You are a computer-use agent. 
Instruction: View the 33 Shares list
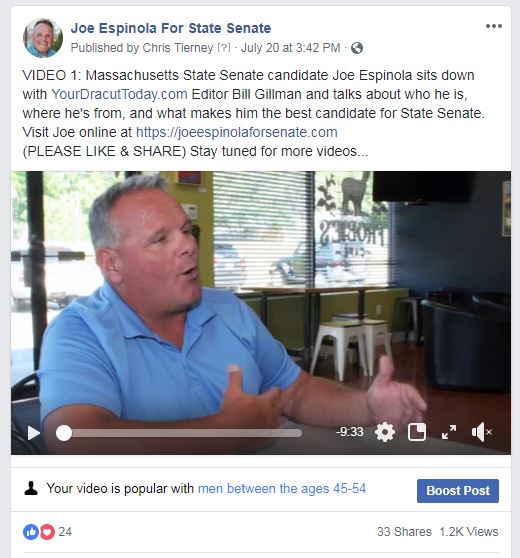click(404, 532)
